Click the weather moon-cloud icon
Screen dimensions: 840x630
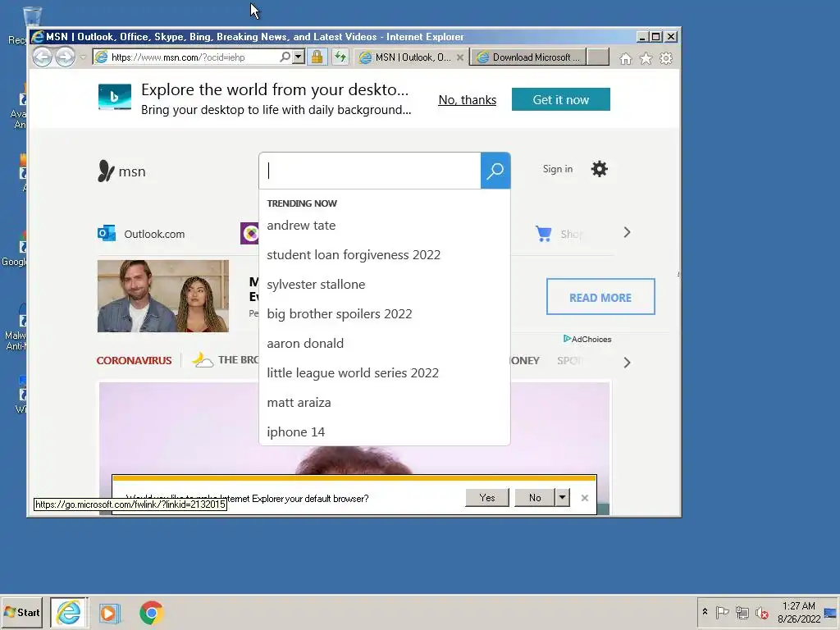[203, 359]
